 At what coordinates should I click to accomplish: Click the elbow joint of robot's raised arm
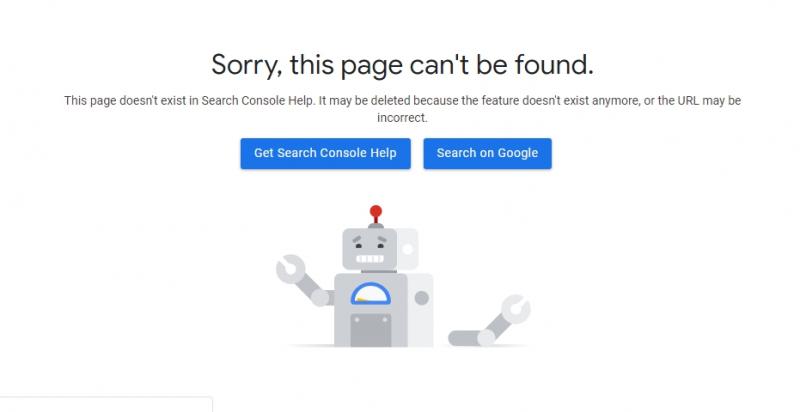click(x=320, y=297)
